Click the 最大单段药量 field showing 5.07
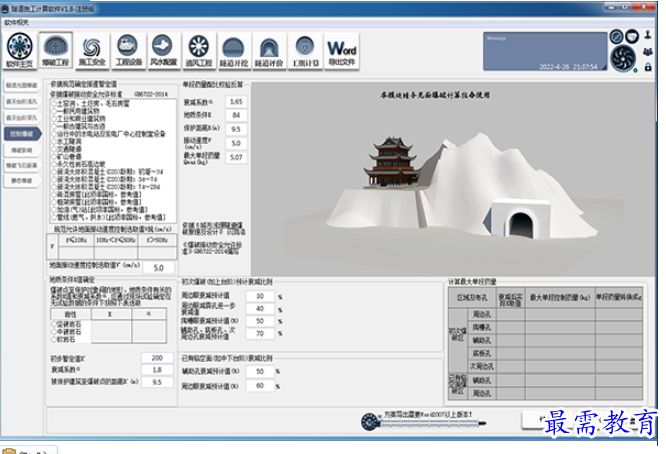Screen dimensions: 666x454 pyautogui.click(x=236, y=158)
